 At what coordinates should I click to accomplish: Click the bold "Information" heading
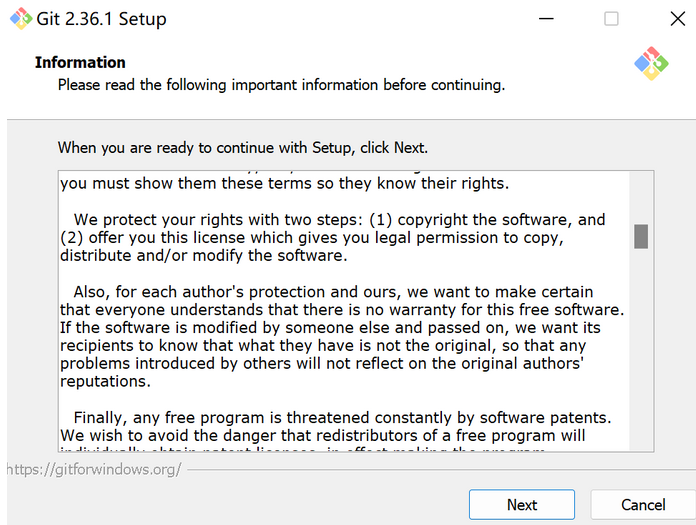pyautogui.click(x=80, y=62)
